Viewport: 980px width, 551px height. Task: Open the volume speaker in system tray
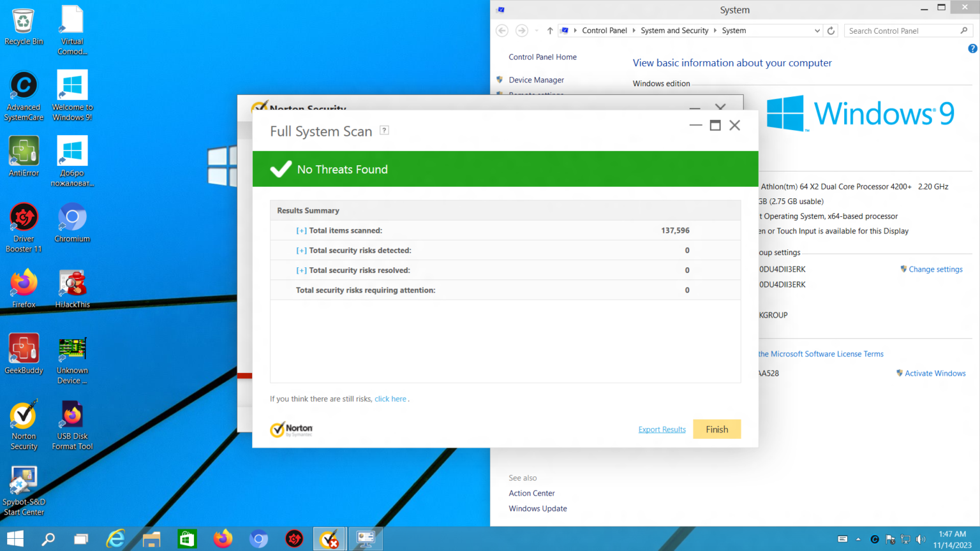tap(921, 539)
